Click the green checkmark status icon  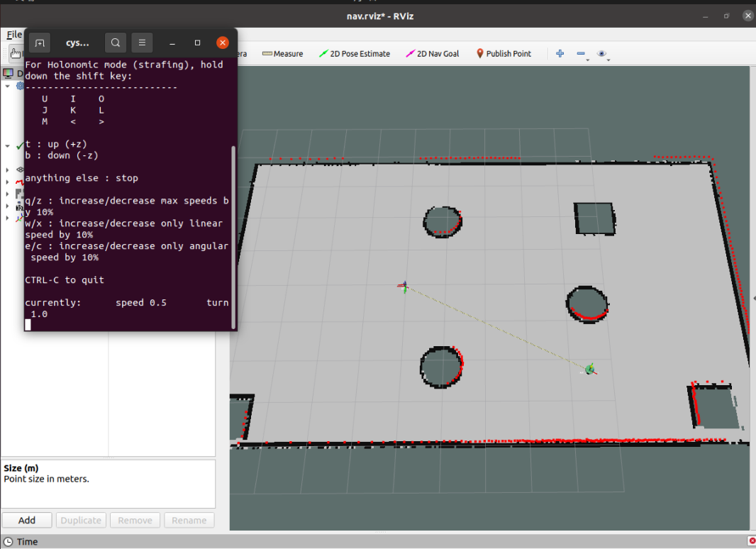point(20,145)
